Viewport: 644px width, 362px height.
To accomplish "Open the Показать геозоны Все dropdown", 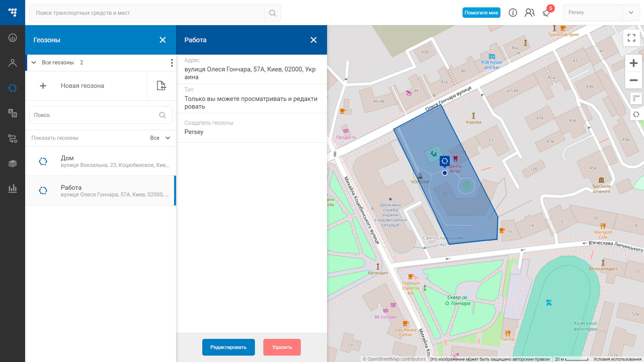I will click(x=160, y=138).
